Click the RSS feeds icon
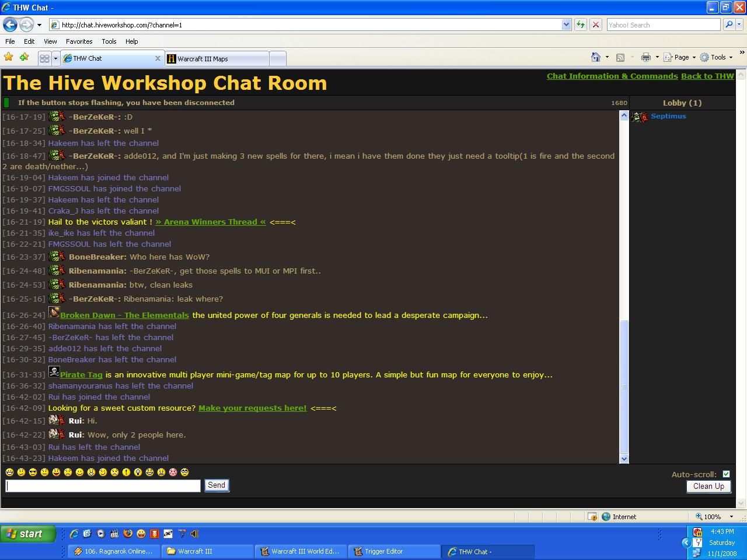Viewport: 747px width, 560px height. 620,57
